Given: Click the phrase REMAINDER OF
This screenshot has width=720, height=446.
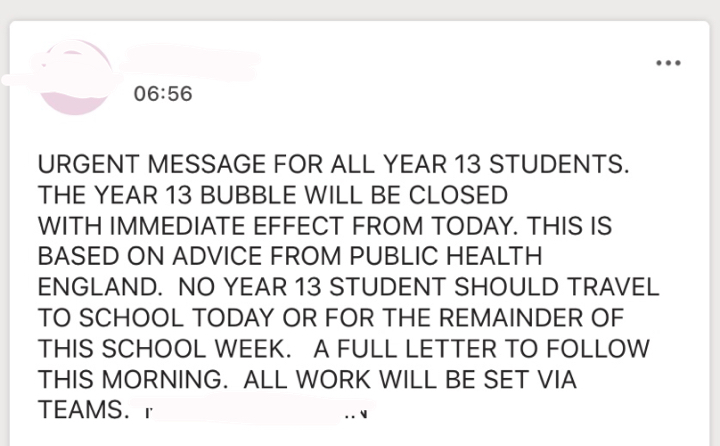Looking at the screenshot, I should pos(531,318).
